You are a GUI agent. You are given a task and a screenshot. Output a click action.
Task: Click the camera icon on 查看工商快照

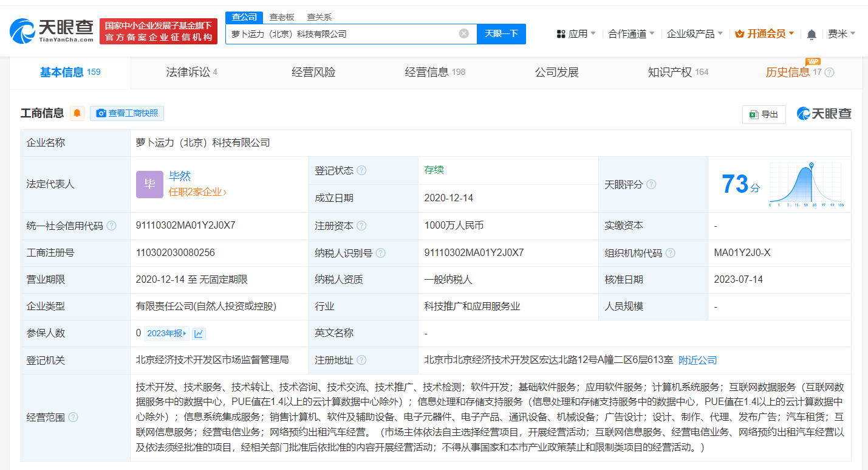click(101, 113)
